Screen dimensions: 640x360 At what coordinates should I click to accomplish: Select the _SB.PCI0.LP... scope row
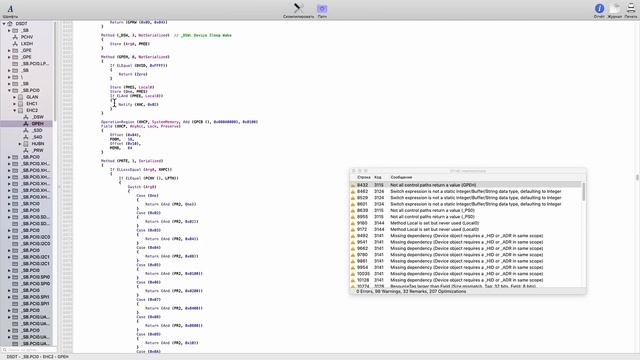(x=27, y=64)
